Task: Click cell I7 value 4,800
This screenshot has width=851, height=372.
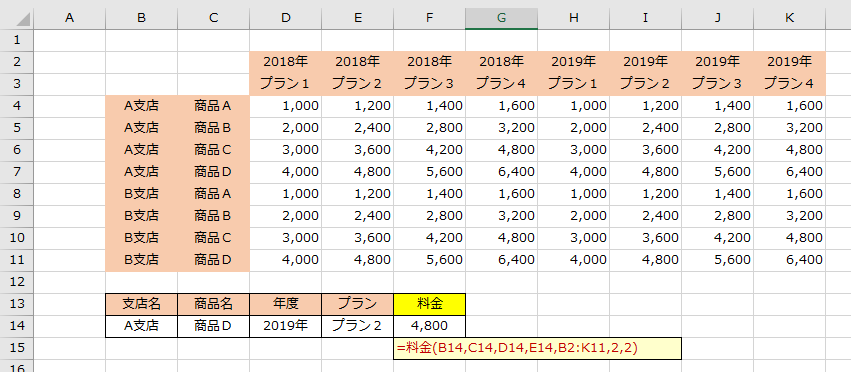Action: point(645,172)
